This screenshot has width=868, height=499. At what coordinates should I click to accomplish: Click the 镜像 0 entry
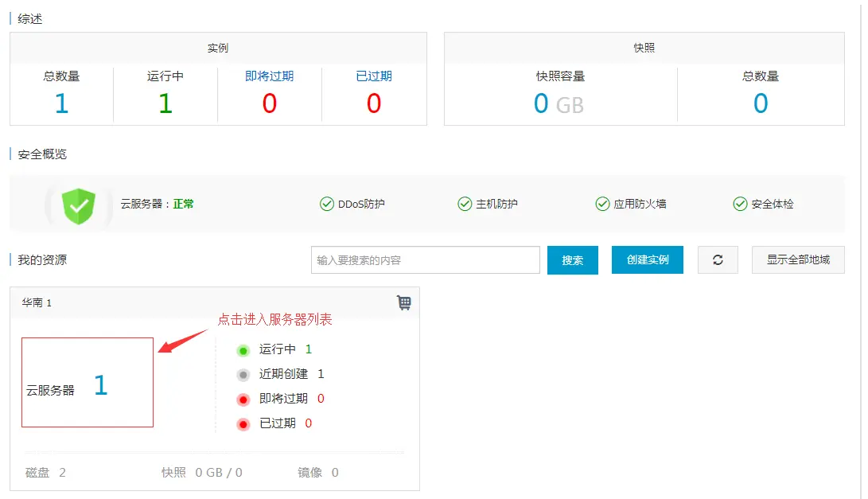[317, 473]
